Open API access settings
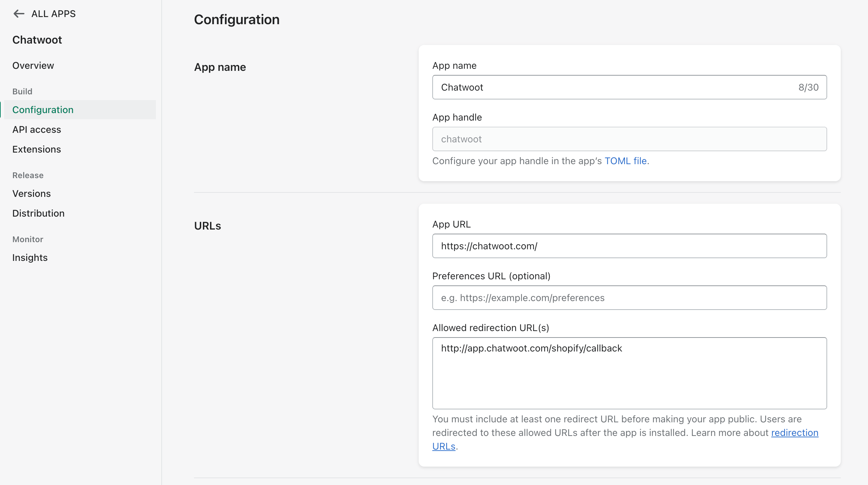 [x=37, y=129]
